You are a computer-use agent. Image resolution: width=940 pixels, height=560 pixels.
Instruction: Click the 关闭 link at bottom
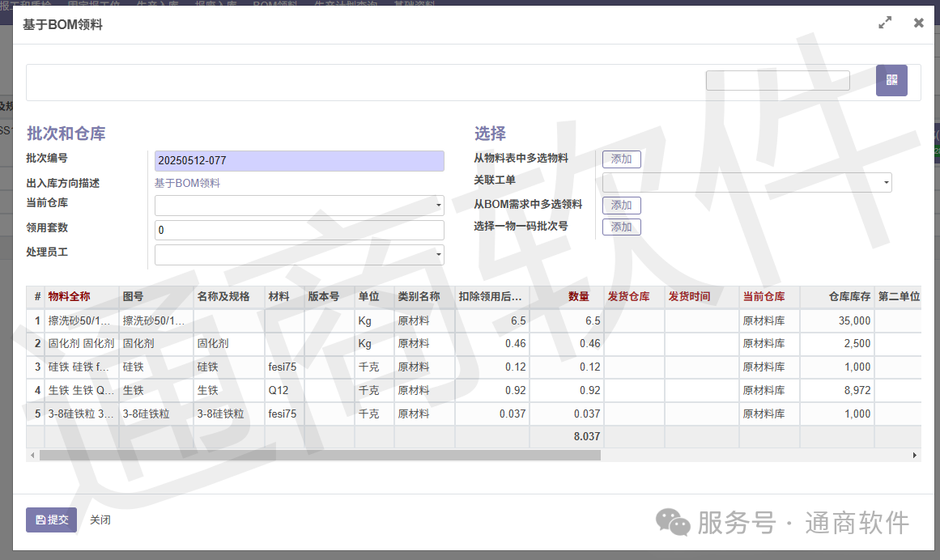coord(100,520)
